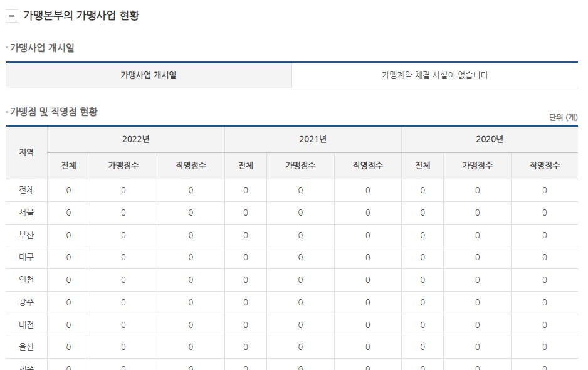Click the 가맹점수 subheader under 2022년
This screenshot has height=370, width=588.
[x=123, y=166]
